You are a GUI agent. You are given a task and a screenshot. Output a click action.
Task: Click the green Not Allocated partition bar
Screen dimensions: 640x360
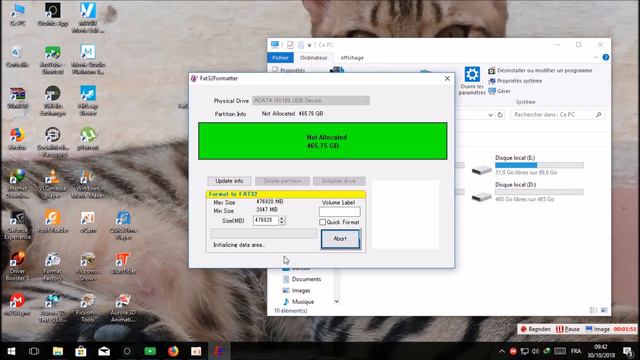tap(322, 141)
